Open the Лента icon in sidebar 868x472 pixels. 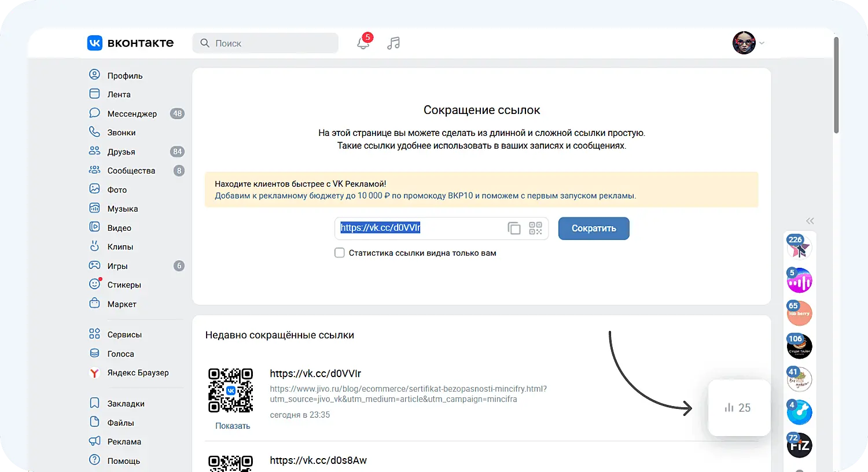click(x=94, y=94)
